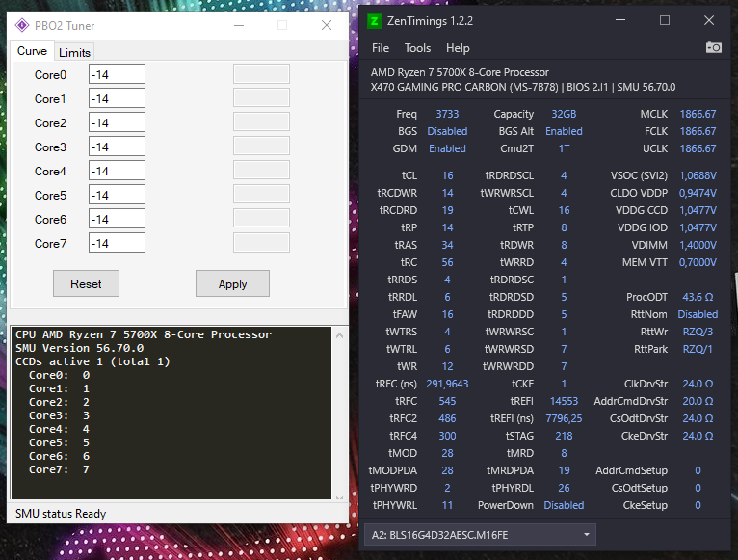This screenshot has height=560, width=738.
Task: Click the PowerDown value Disabled
Action: 564,505
